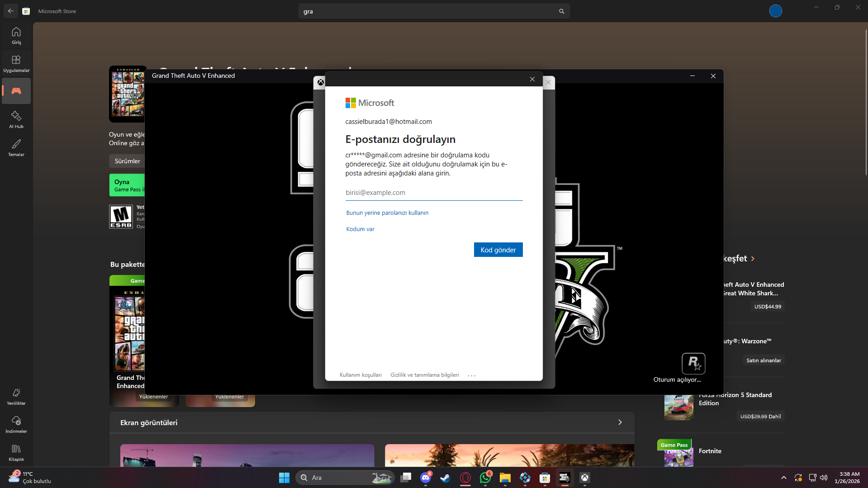Click the email verification input field
Screen dimensions: 868x488
(434, 193)
